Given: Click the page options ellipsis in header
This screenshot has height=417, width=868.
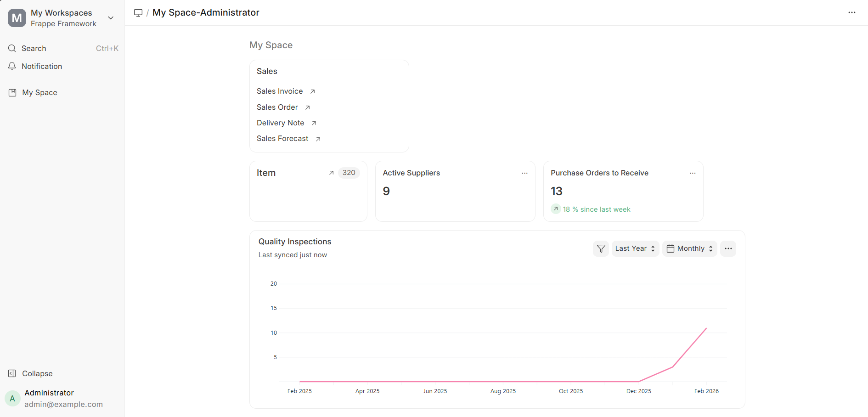Looking at the screenshot, I should pos(851,12).
